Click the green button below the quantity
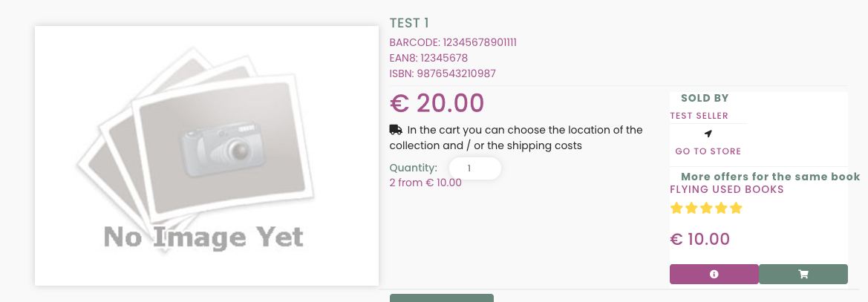868x302 pixels. tap(442, 298)
